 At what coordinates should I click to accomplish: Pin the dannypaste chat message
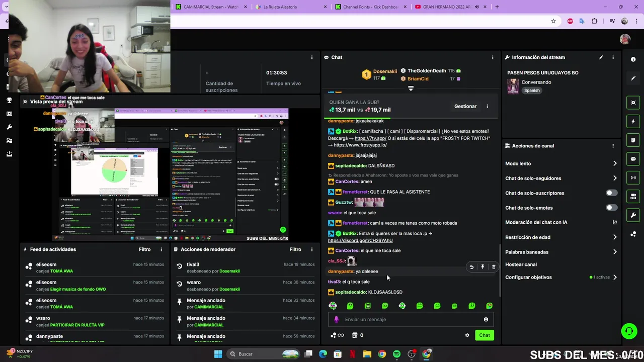(x=482, y=267)
